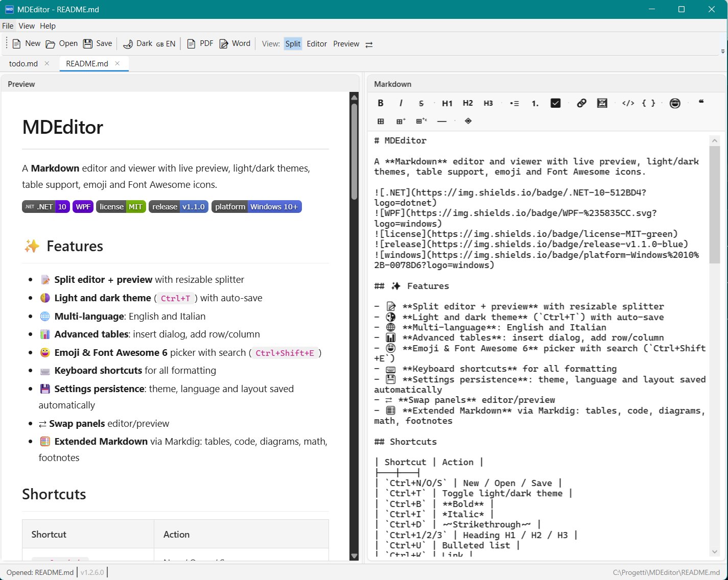Screen dimensions: 728x580
Task: Apply strikethrough formatting
Action: coord(421,103)
